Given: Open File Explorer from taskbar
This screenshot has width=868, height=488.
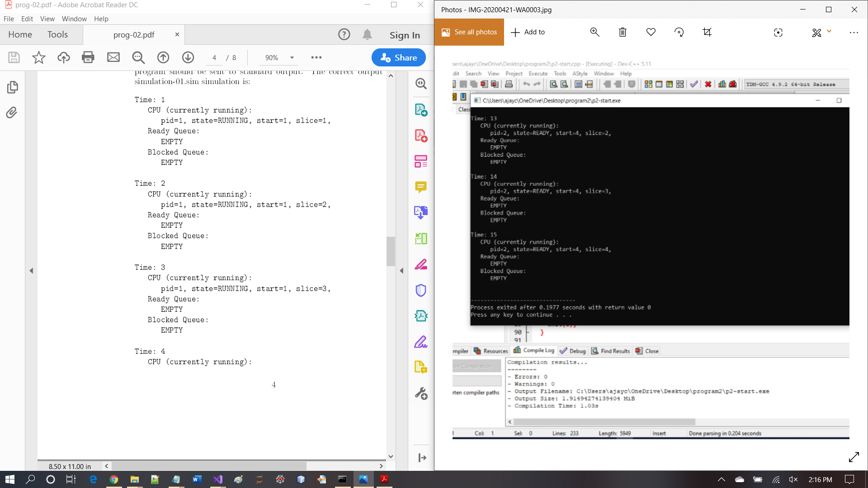Looking at the screenshot, I should pyautogui.click(x=134, y=479).
